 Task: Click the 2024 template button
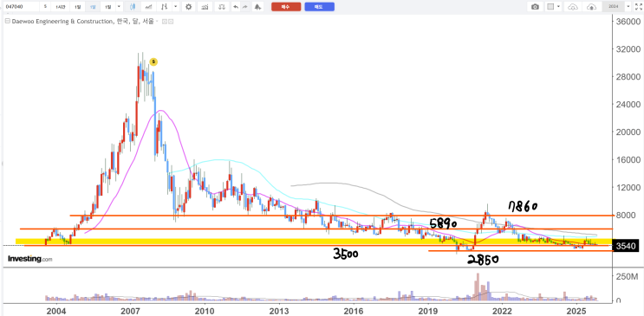[x=613, y=7]
